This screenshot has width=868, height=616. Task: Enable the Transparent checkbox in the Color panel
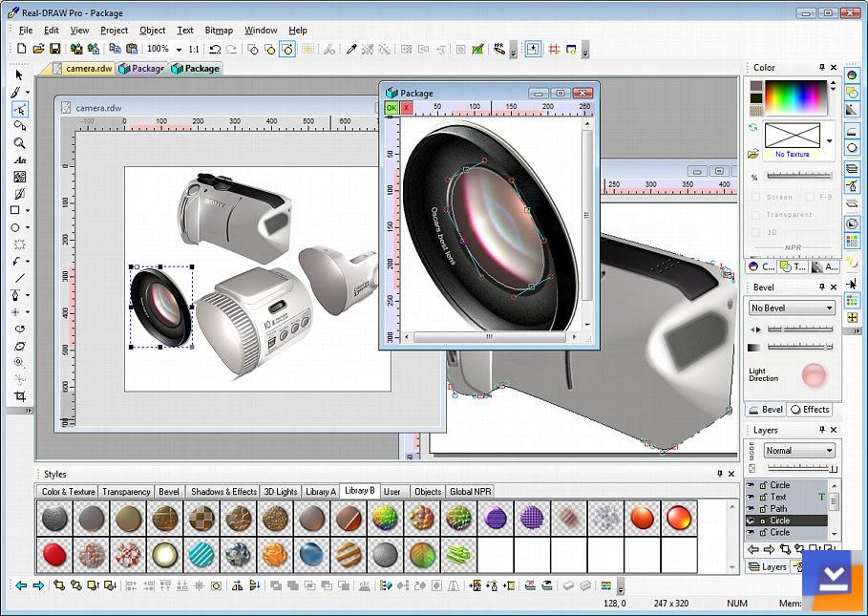click(x=756, y=215)
